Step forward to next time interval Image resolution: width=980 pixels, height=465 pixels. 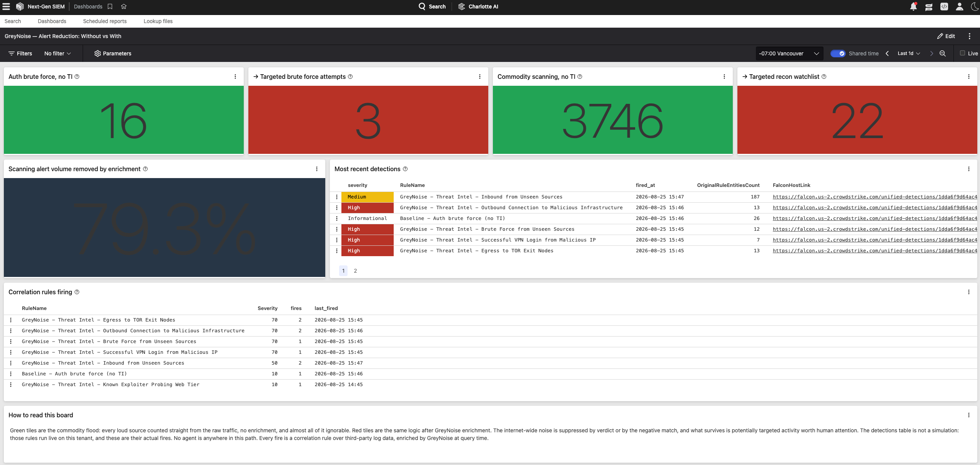931,53
